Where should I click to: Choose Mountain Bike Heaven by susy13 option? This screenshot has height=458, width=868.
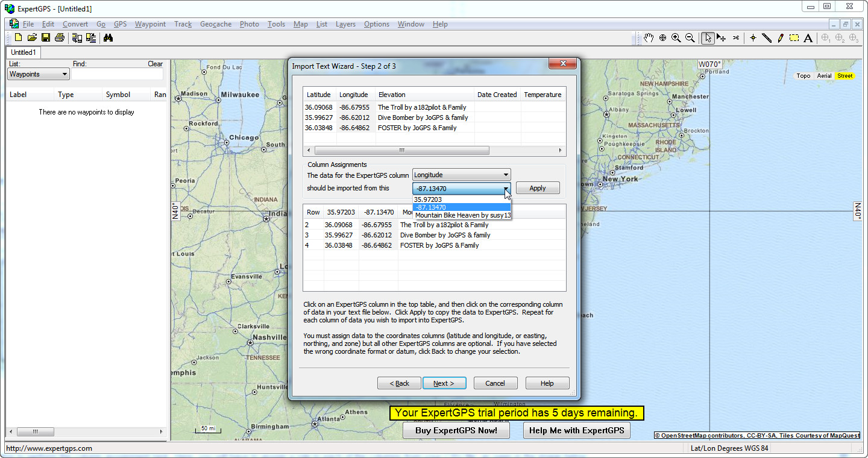coord(462,215)
